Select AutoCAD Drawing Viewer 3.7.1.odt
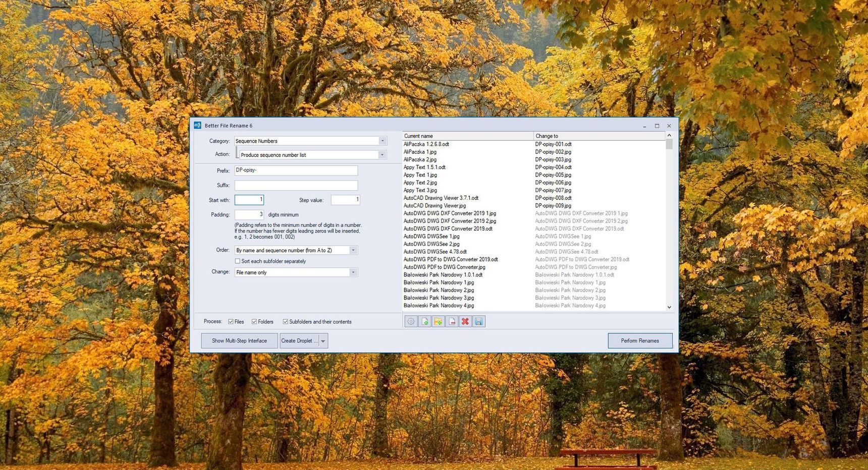The width and height of the screenshot is (868, 470). tap(441, 198)
